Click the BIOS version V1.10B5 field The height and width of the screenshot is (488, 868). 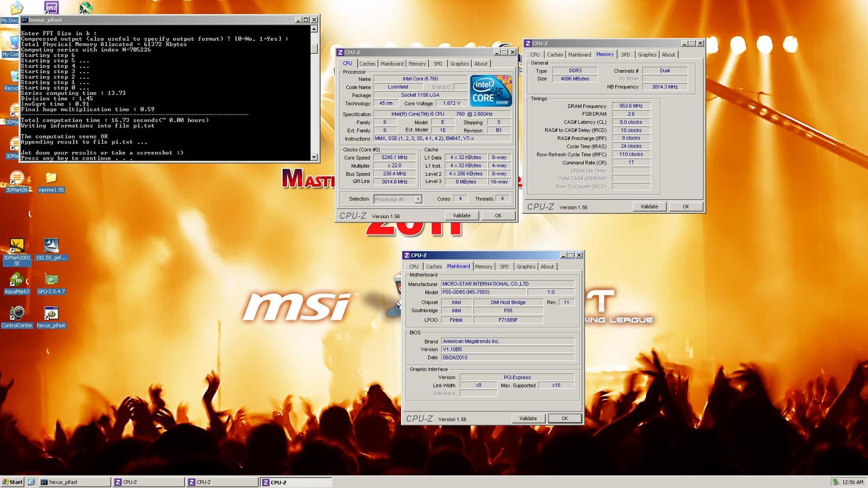[507, 350]
